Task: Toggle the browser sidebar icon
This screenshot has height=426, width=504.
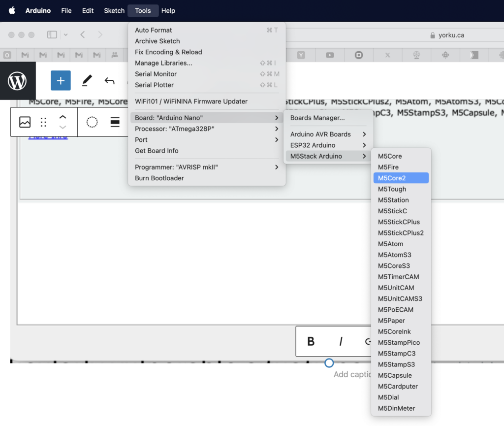Action: tap(52, 35)
